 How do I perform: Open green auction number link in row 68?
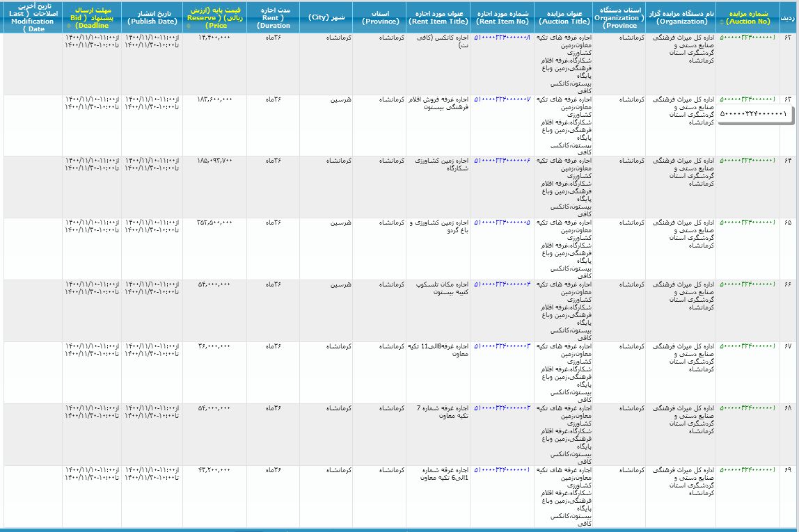(747, 408)
